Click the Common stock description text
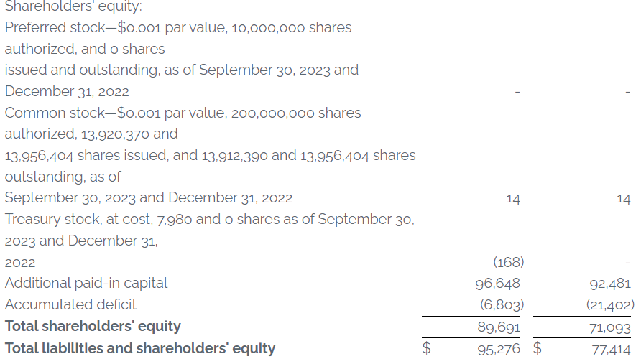 210,155
